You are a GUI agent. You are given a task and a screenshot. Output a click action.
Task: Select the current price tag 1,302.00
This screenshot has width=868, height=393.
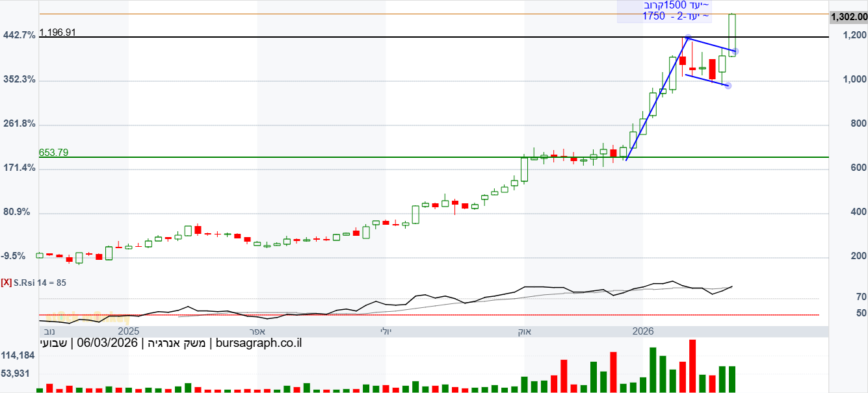848,17
